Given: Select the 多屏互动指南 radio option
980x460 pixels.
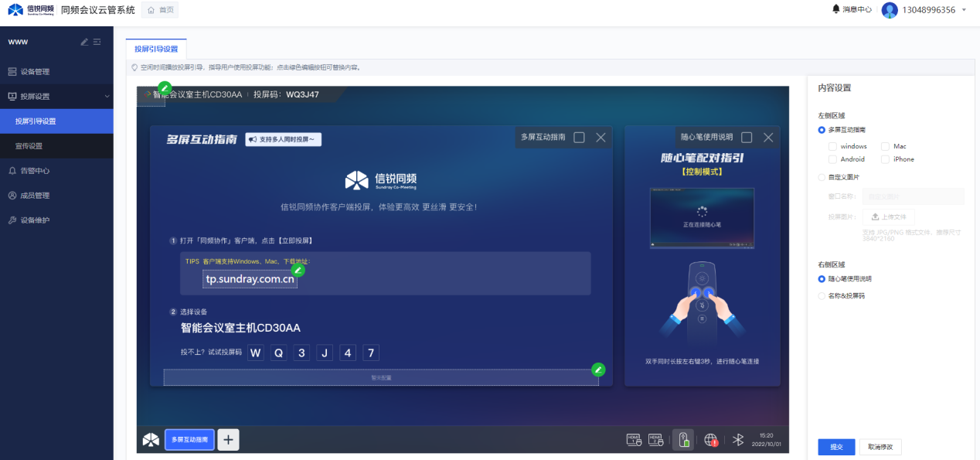Looking at the screenshot, I should tap(822, 130).
